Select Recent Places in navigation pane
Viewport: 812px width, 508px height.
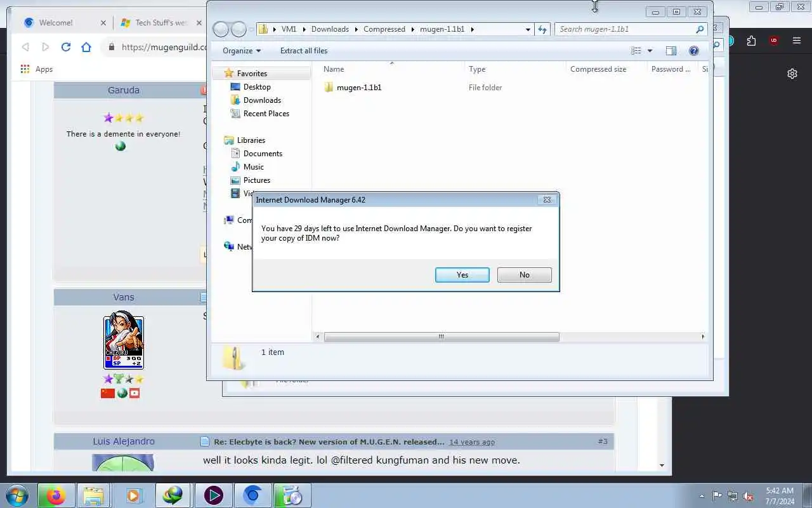[266, 114]
